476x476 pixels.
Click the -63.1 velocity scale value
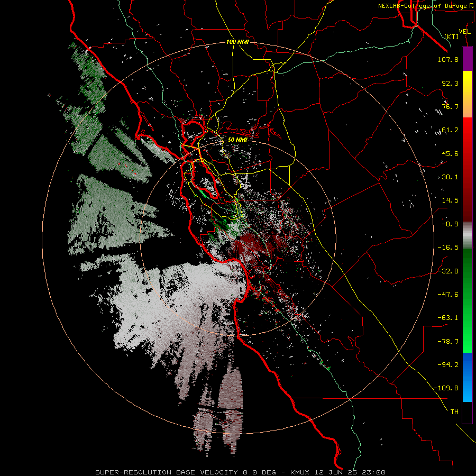coord(448,318)
